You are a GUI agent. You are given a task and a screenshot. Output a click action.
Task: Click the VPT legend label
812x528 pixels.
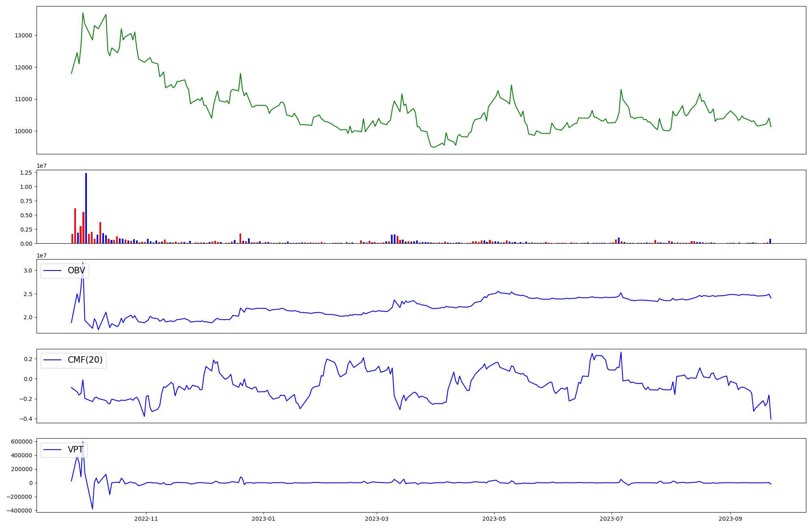[x=76, y=450]
